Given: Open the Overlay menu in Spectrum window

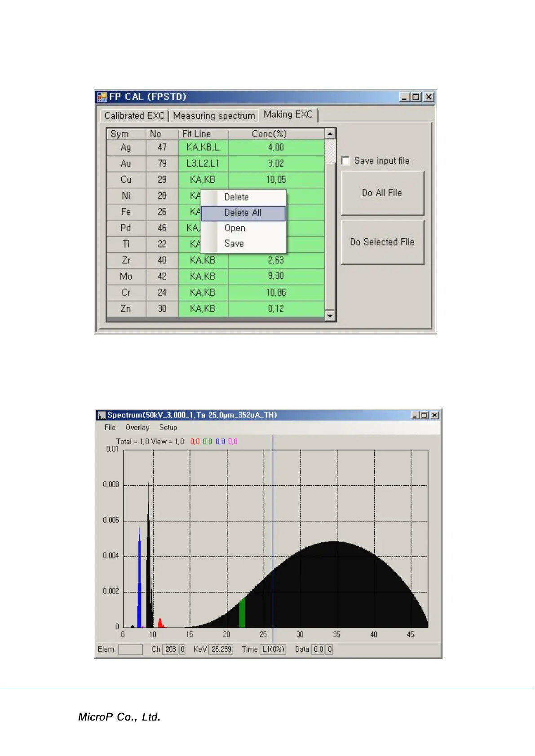Looking at the screenshot, I should (x=137, y=427).
